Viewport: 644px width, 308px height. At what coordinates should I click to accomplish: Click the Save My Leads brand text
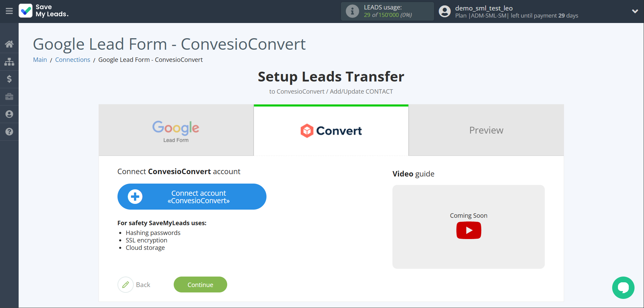(x=52, y=11)
